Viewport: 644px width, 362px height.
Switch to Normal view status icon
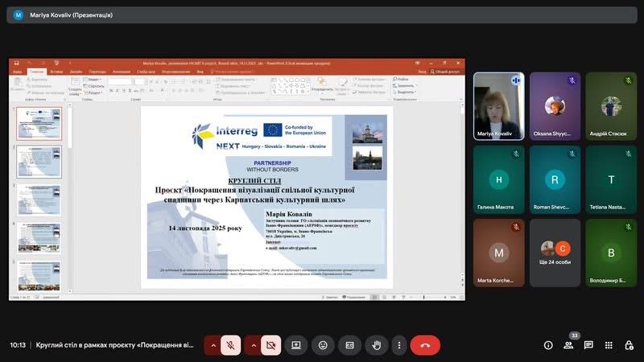(374, 297)
